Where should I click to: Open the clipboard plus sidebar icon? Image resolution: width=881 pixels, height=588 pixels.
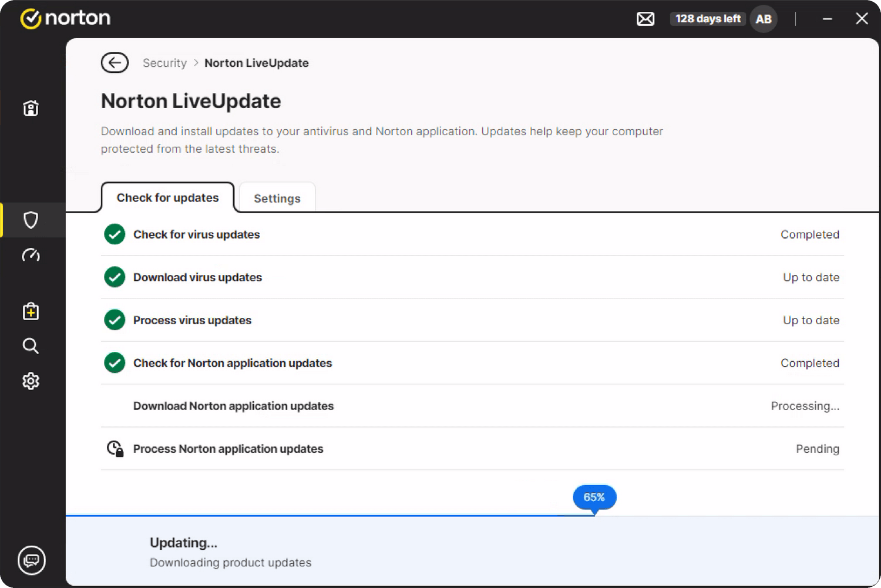[x=31, y=311]
